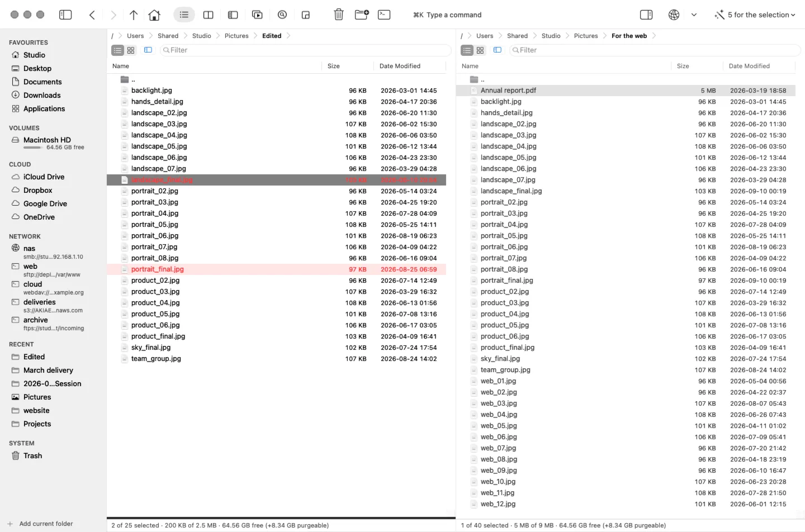The image size is (805, 532).
Task: Toggle the left sidebar panel icon
Action: click(x=65, y=15)
